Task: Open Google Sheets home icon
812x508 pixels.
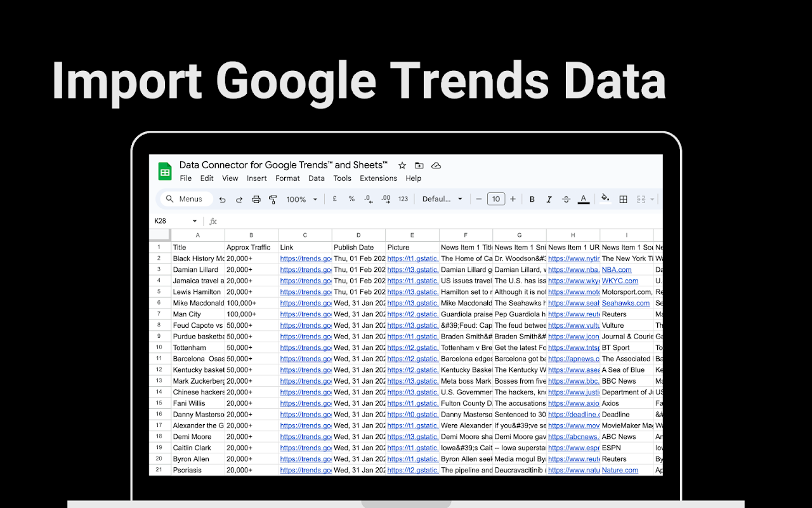Action: tap(165, 171)
